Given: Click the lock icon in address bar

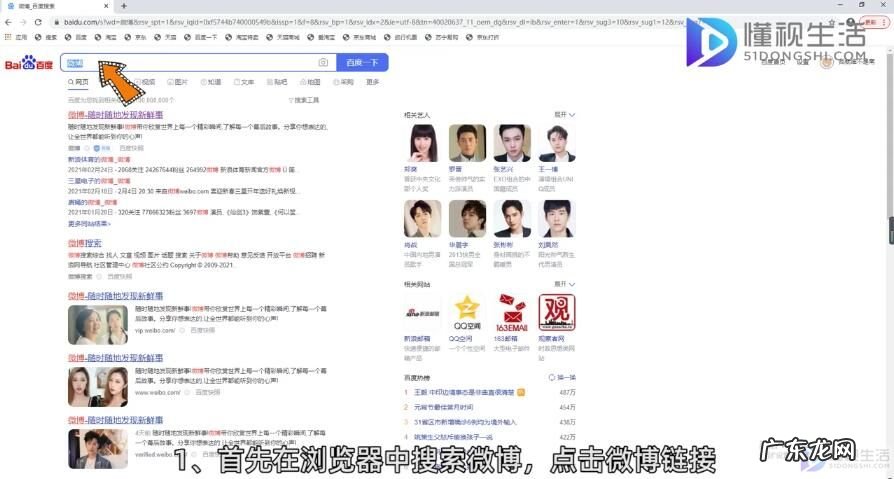Looking at the screenshot, I should click(x=56, y=22).
